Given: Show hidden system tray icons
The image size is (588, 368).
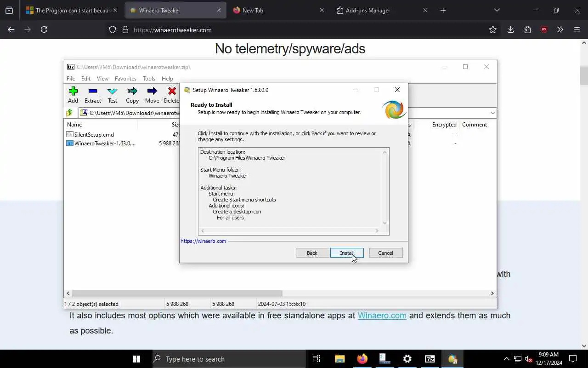Looking at the screenshot, I should pos(507,359).
